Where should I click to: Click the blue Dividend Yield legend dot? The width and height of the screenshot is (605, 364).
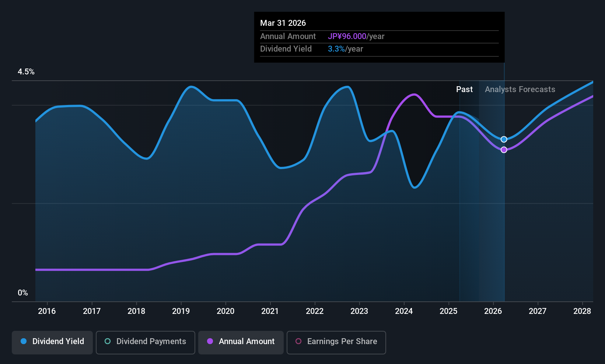click(24, 341)
